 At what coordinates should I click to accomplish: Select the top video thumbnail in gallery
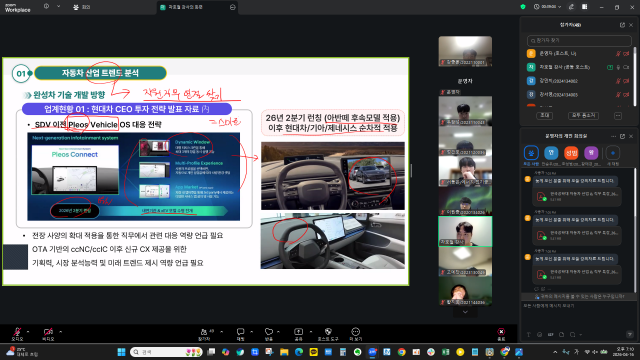pos(465,51)
